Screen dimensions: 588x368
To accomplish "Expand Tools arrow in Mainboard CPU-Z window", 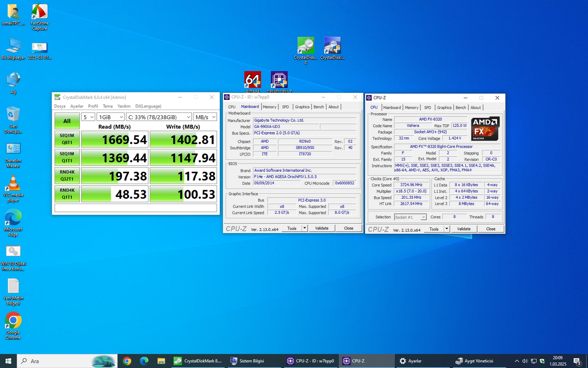I will (304, 228).
